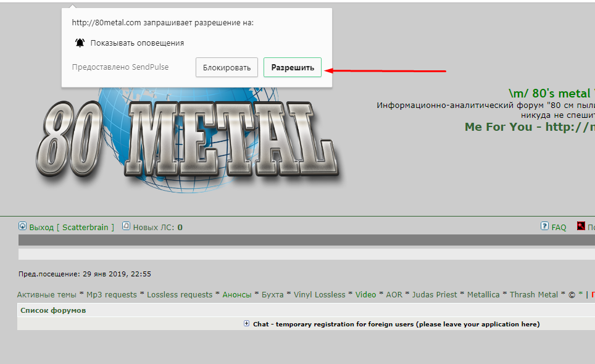Expand the Chat temporary registration section
Image resolution: width=595 pixels, height=364 pixels.
tap(247, 323)
